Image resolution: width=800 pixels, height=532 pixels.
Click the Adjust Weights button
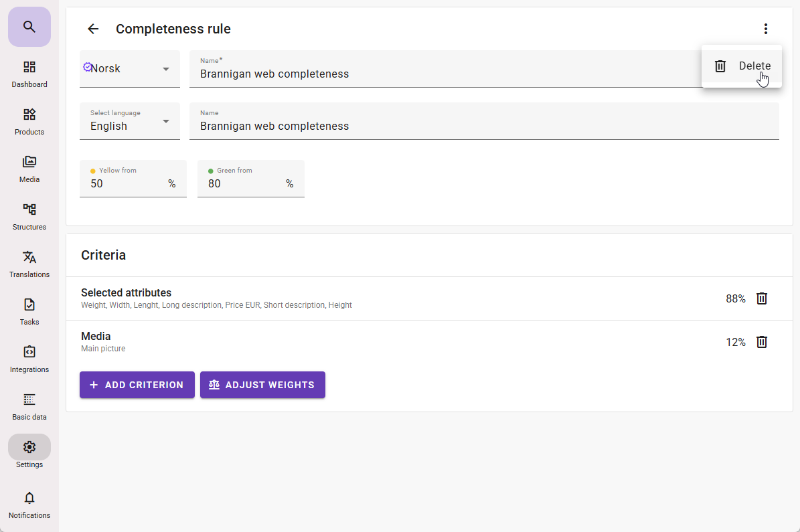(x=262, y=385)
